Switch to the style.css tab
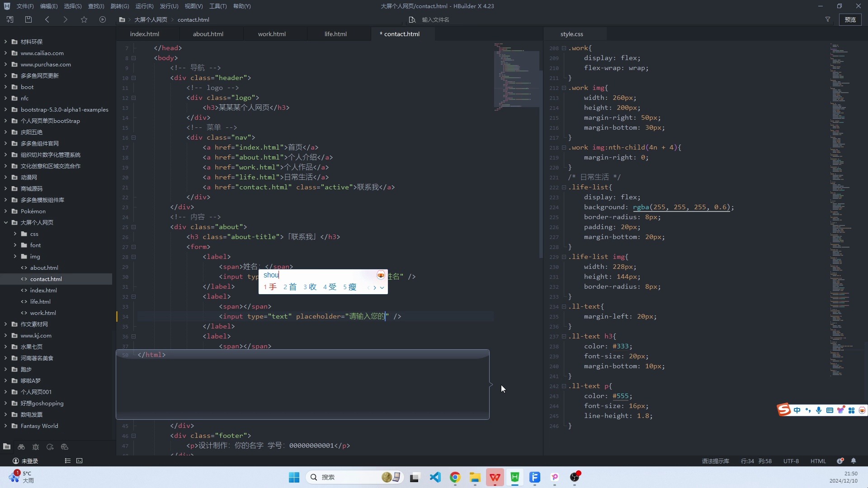 coord(571,34)
